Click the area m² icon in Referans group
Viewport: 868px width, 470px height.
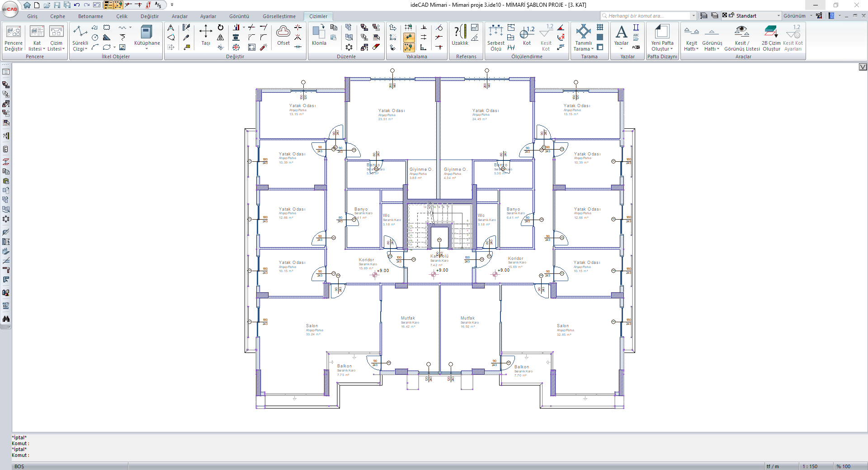coord(475,28)
